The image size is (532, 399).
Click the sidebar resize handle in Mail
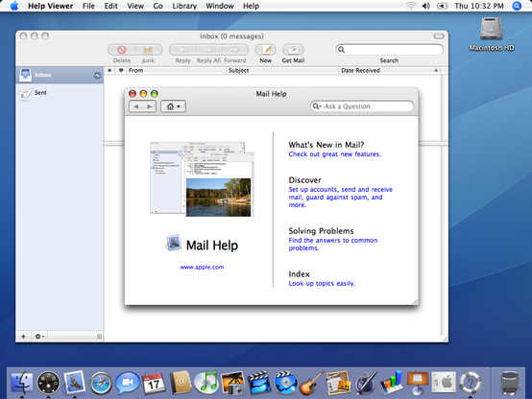(99, 337)
